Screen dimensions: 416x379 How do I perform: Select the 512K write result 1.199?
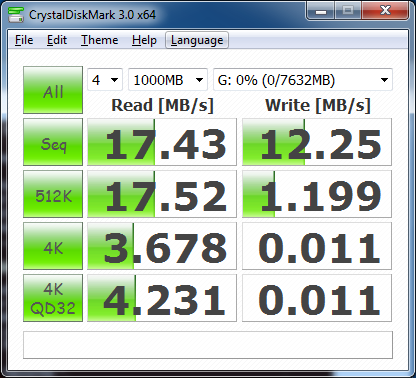[317, 194]
